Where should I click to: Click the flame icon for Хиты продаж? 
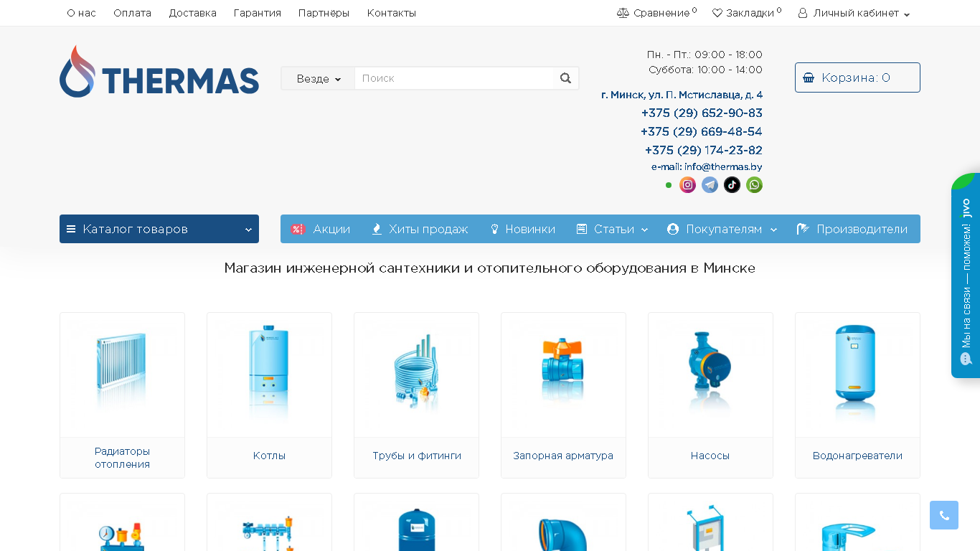point(377,229)
